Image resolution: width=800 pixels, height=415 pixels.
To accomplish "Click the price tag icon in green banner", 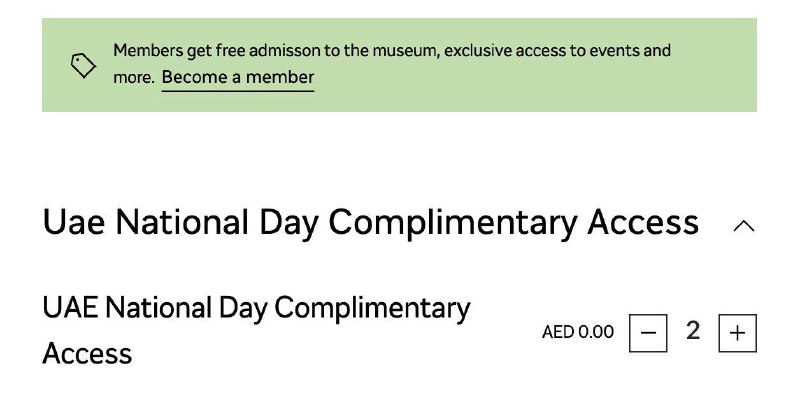I will click(83, 65).
